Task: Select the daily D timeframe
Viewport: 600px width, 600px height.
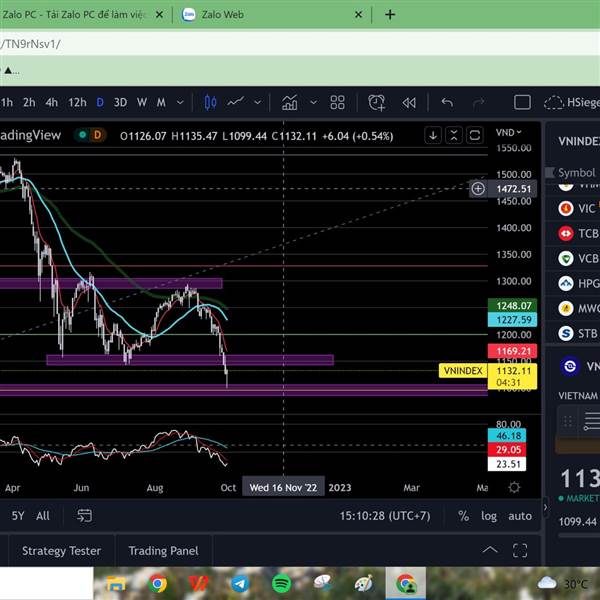Action: [100, 103]
